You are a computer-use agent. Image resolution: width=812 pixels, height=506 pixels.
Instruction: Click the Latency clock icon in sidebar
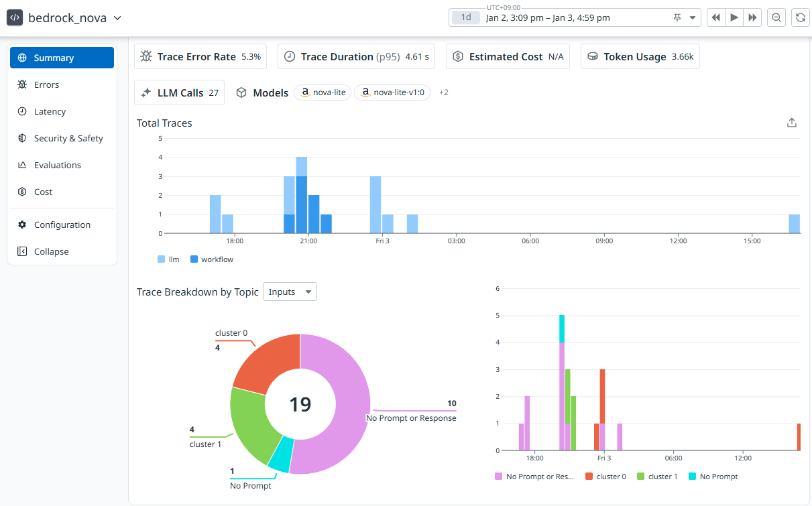(x=22, y=111)
